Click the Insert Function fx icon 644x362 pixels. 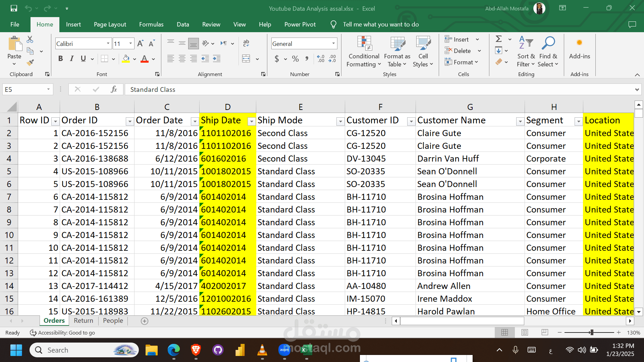[x=114, y=89]
